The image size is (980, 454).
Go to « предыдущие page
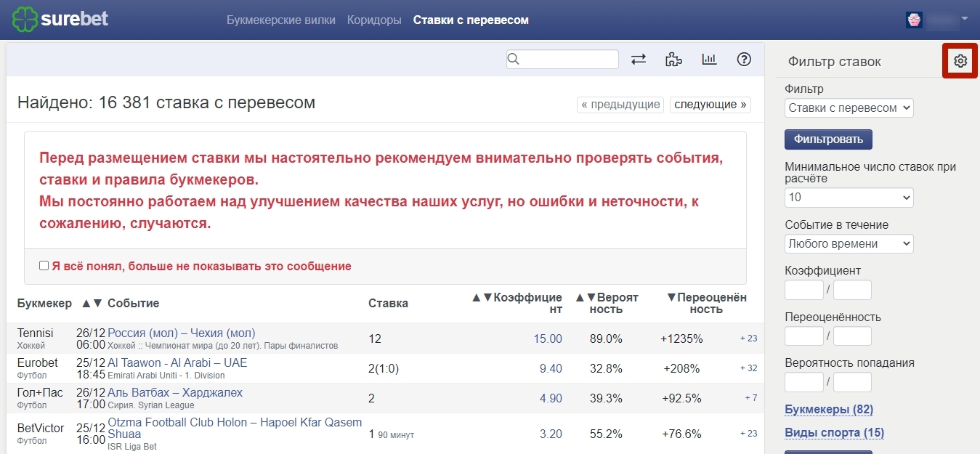click(x=620, y=105)
